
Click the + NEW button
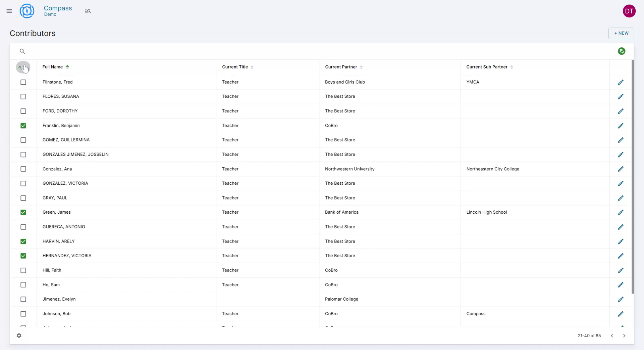point(621,33)
